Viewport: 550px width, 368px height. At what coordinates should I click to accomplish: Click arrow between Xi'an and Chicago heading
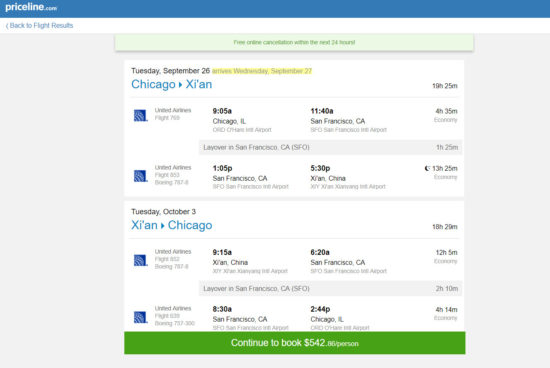(163, 226)
